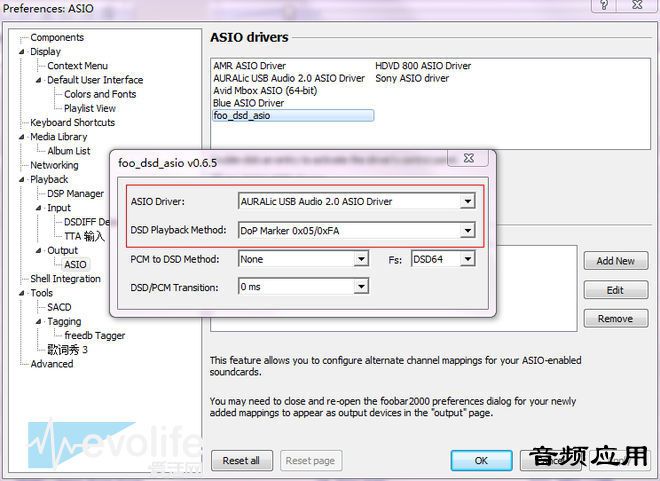
Task: Collapse the Playback tree node
Action: point(22,180)
